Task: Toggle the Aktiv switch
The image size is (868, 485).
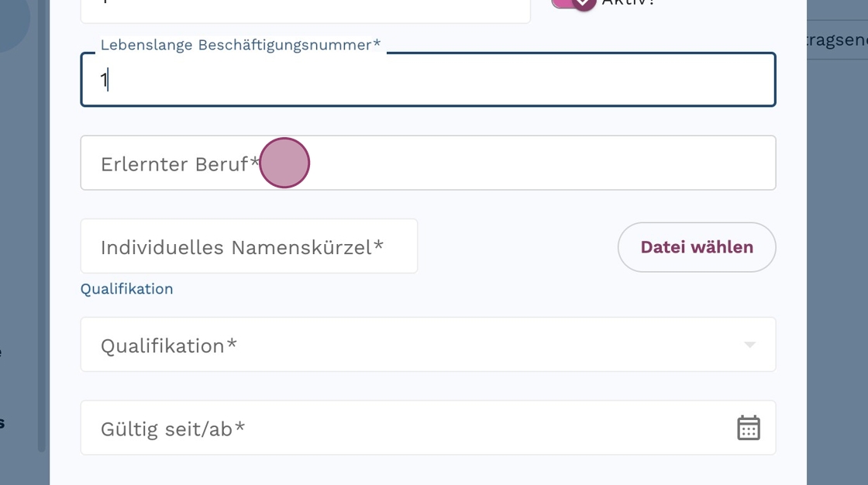Action: 574,3
